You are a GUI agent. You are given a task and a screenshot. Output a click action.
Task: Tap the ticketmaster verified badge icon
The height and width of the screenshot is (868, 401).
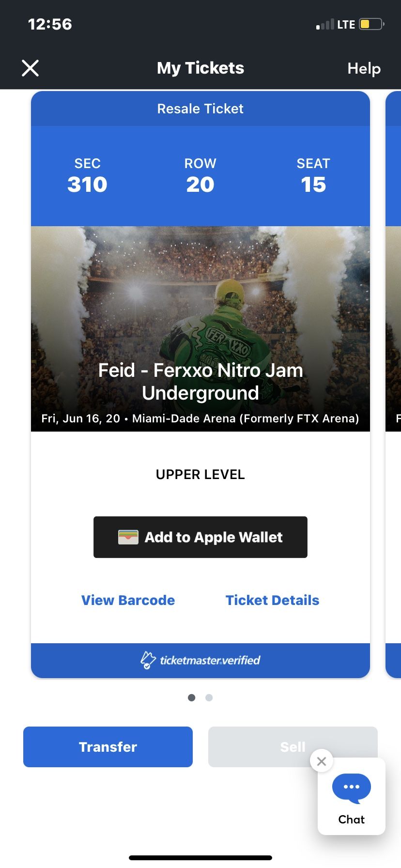coord(148,660)
